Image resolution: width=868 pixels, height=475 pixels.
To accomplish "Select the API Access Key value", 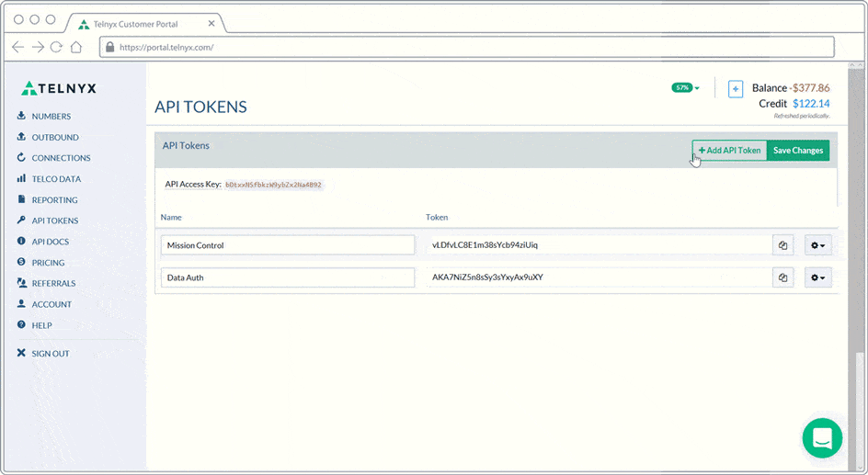I will click(x=273, y=185).
